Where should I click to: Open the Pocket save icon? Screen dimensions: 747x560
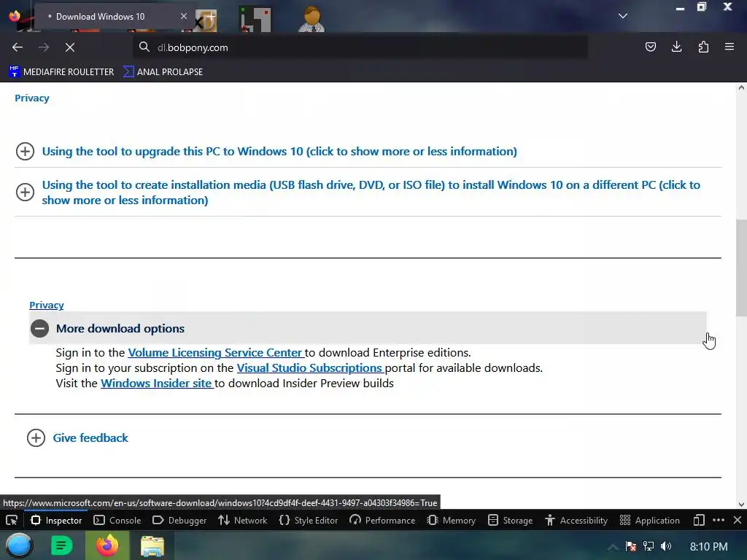[650, 47]
